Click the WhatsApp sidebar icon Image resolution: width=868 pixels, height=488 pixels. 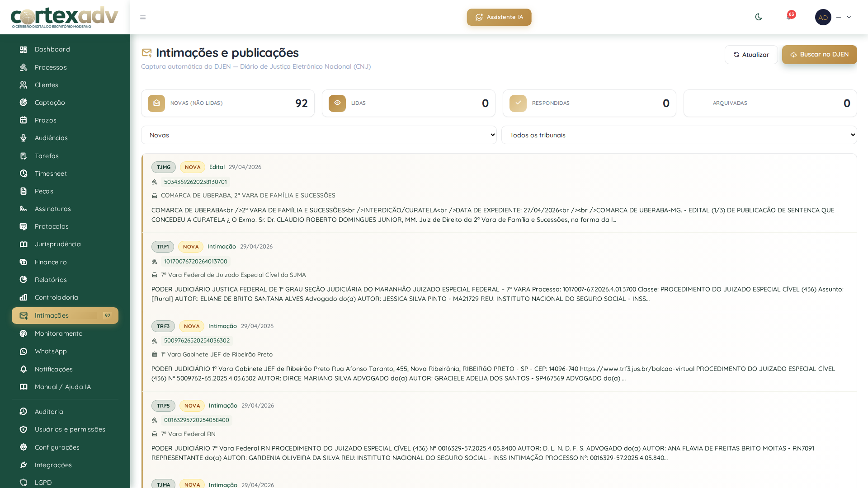(24, 351)
